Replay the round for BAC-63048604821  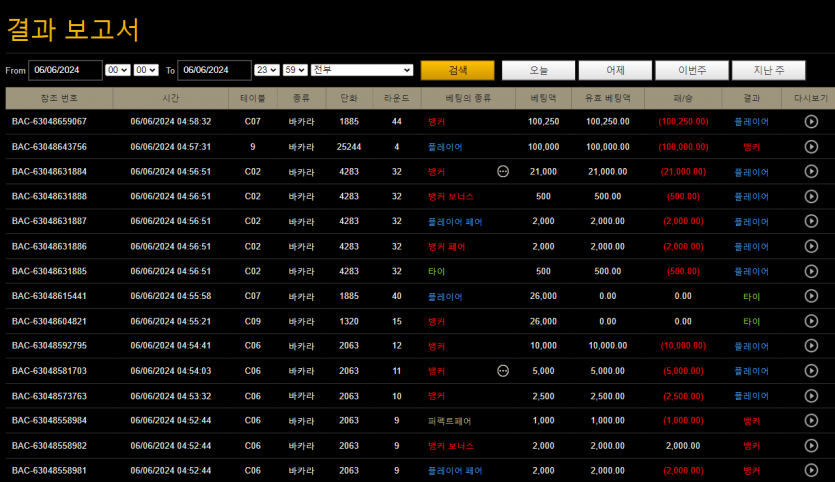click(x=811, y=321)
